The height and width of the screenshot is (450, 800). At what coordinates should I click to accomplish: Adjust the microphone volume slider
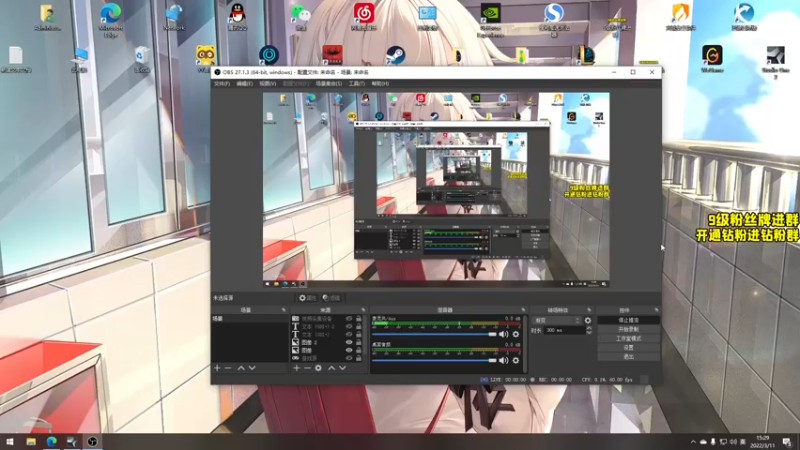click(x=434, y=334)
